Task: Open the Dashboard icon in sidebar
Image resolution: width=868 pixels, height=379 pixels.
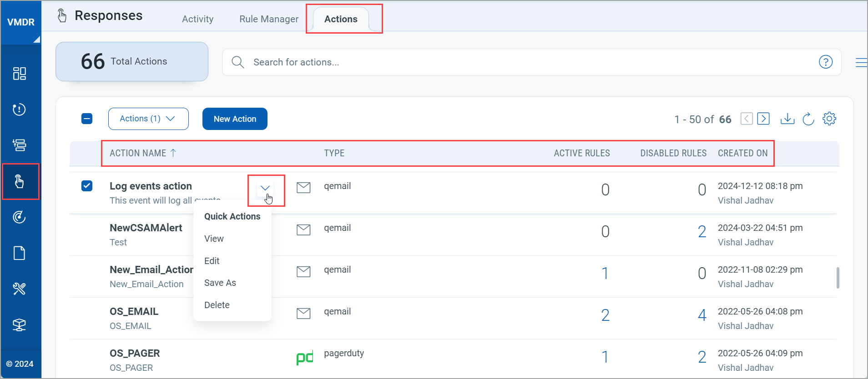Action: click(20, 74)
